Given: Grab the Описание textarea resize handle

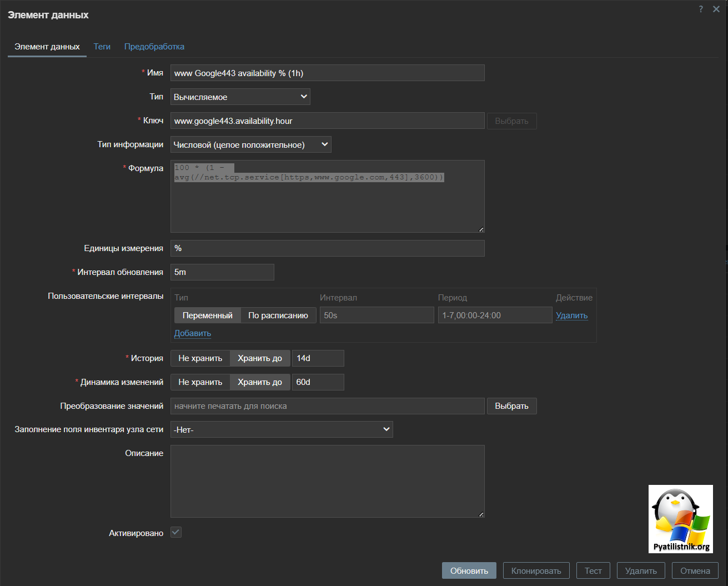Looking at the screenshot, I should pyautogui.click(x=481, y=514).
